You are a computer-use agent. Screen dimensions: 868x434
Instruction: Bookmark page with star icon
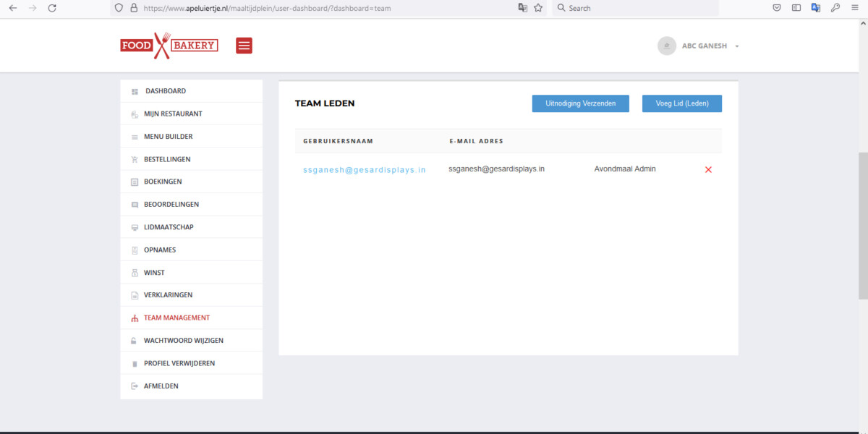click(538, 8)
